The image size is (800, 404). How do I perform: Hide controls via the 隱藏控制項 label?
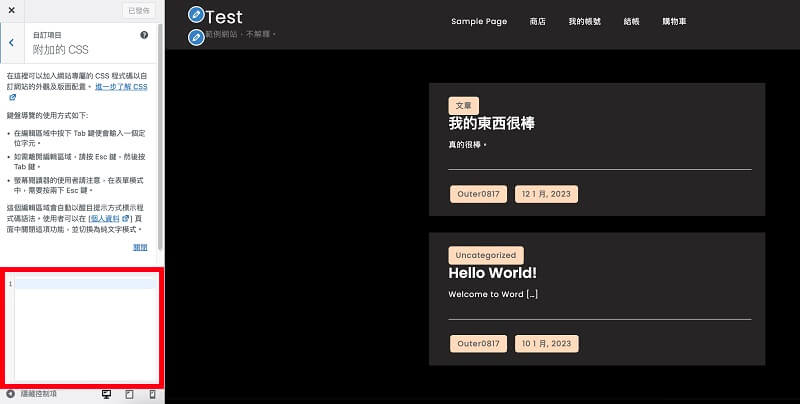(x=38, y=394)
